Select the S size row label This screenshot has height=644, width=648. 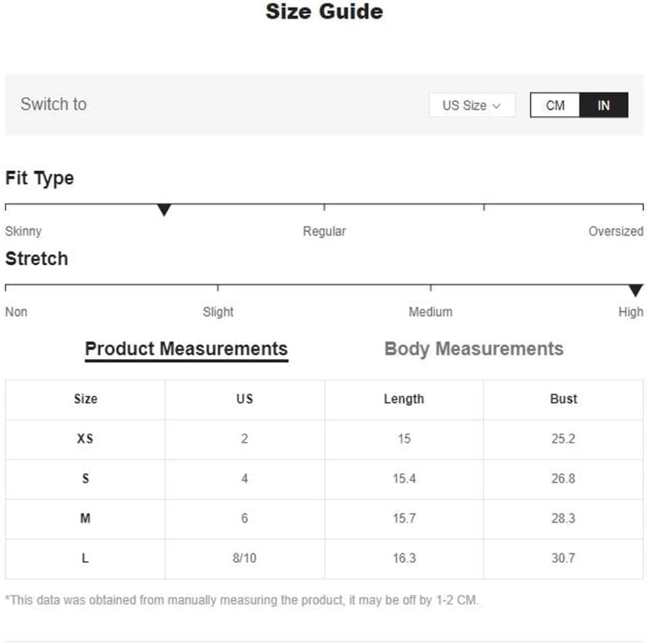pos(86,478)
